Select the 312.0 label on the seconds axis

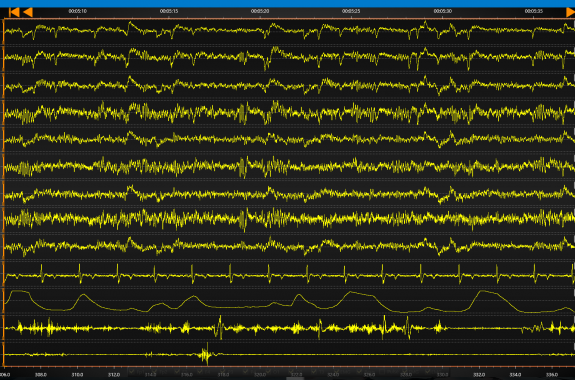(x=114, y=374)
